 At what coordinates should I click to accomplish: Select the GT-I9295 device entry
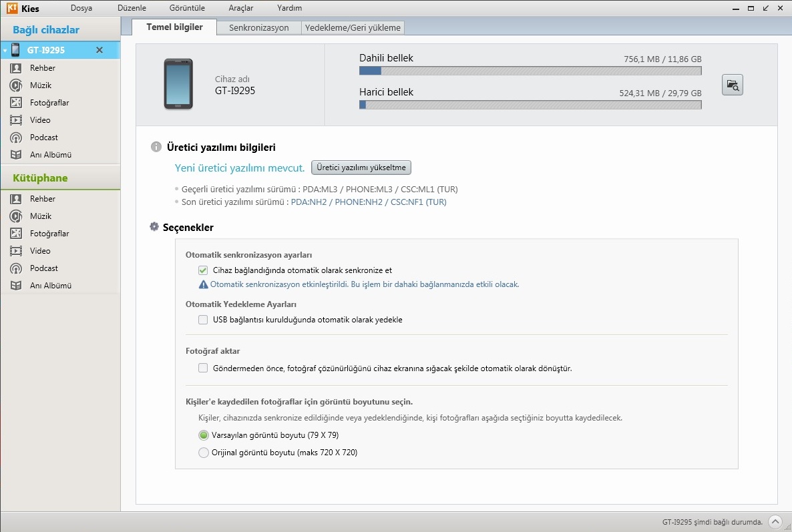60,50
